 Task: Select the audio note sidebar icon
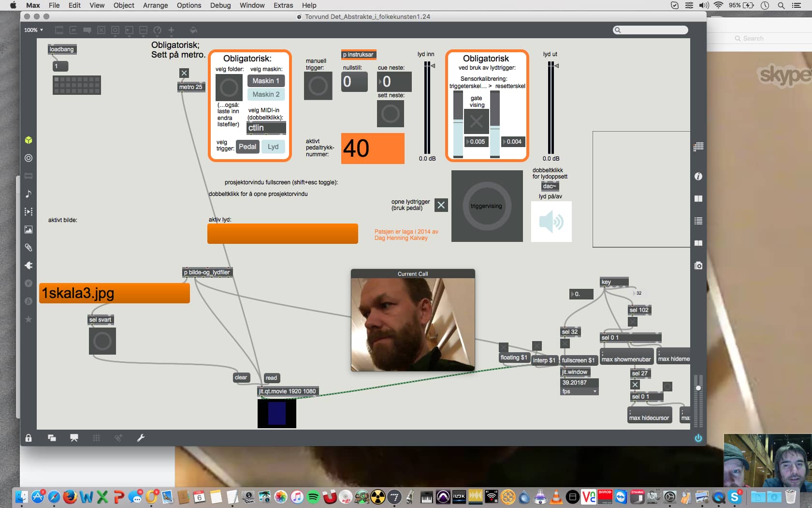pos(29,194)
